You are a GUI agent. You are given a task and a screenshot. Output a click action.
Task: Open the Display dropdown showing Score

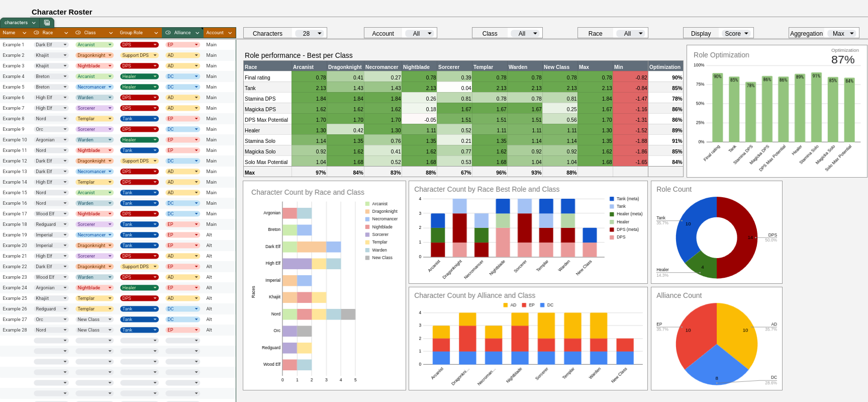[x=737, y=33]
